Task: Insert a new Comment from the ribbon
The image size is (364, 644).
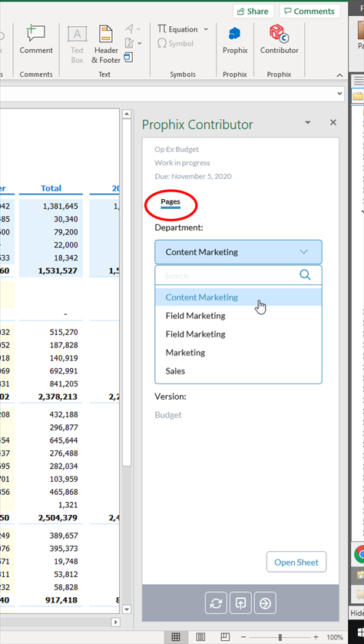Action: [36, 39]
